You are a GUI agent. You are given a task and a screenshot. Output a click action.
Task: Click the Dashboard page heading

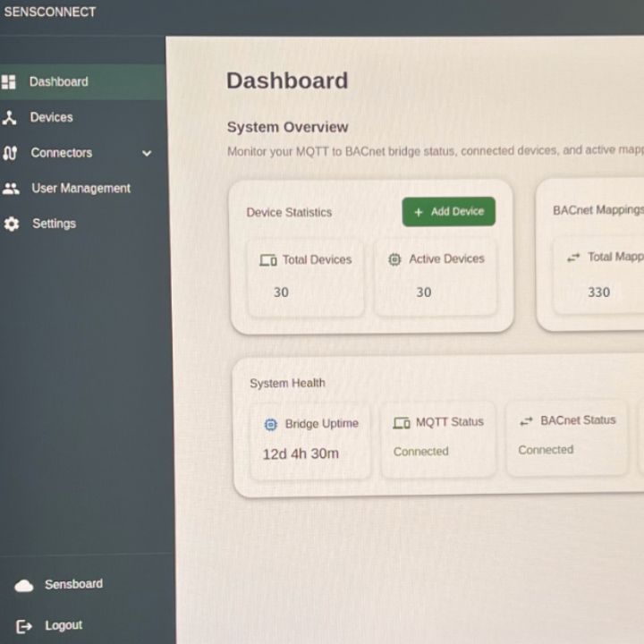pyautogui.click(x=287, y=80)
